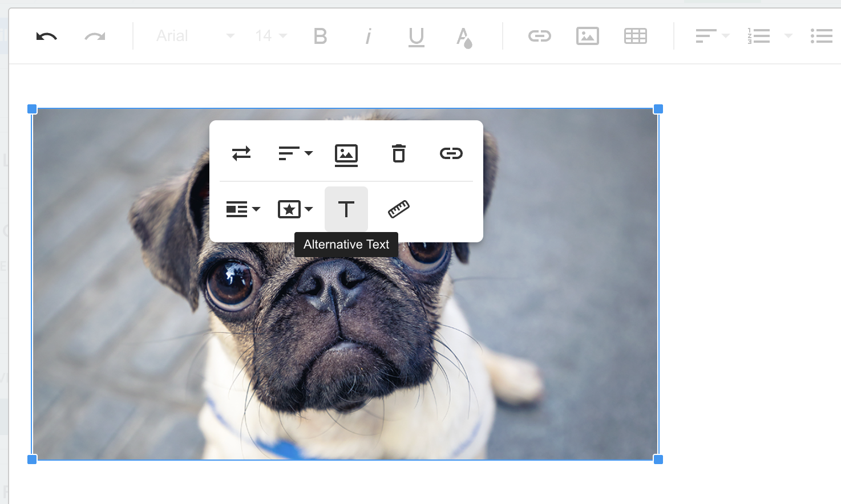Toggle bold formatting
The image size is (841, 504).
point(320,36)
